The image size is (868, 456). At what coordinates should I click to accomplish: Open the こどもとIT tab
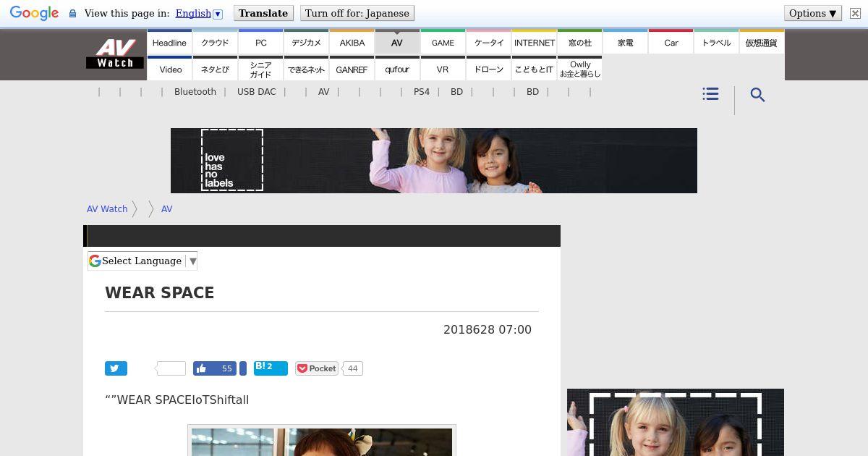tap(535, 69)
